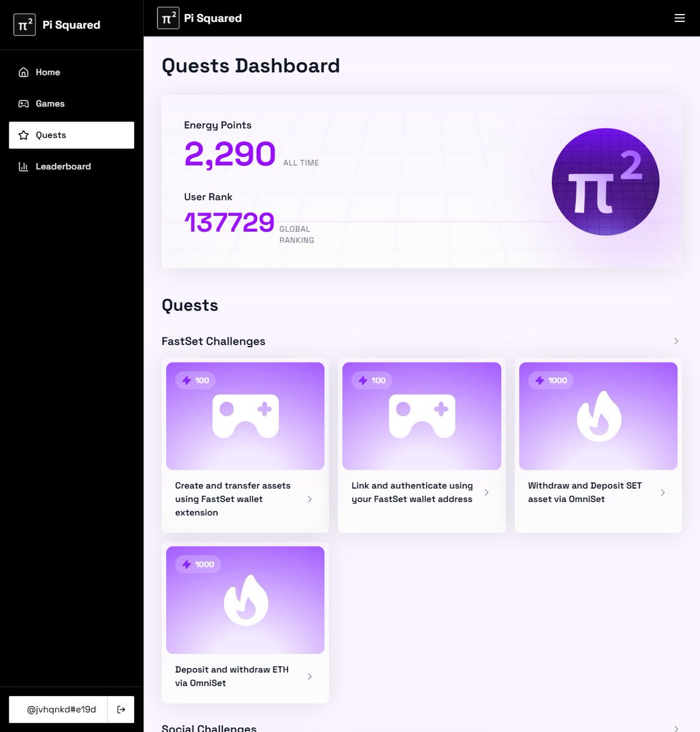This screenshot has height=732, width=700.
Task: Click the Home house icon
Action: pos(24,72)
